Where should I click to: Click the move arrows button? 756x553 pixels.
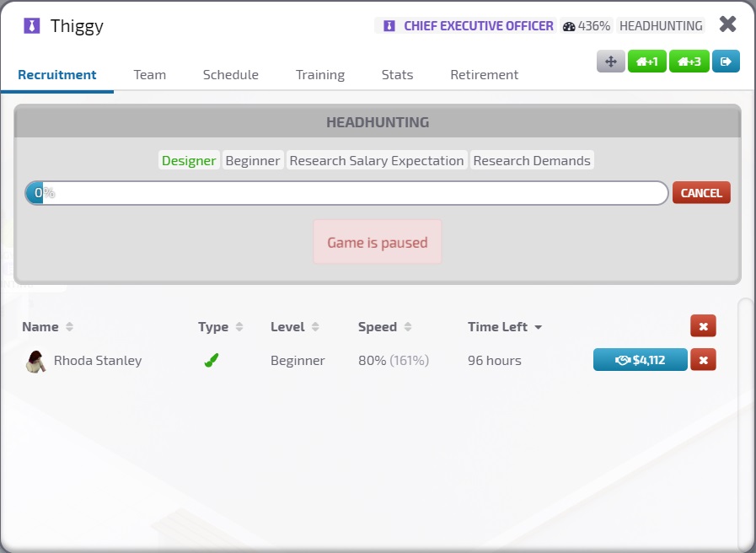click(611, 62)
